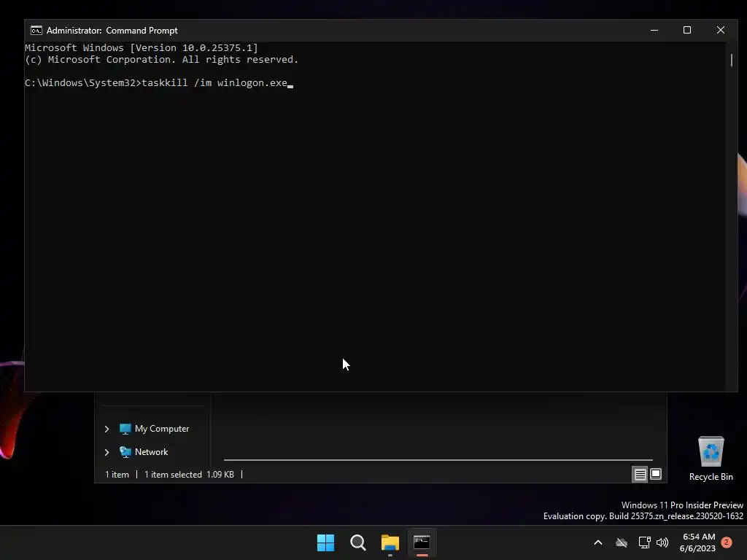
Task: Click the '1 item' status bar text
Action: click(x=117, y=475)
